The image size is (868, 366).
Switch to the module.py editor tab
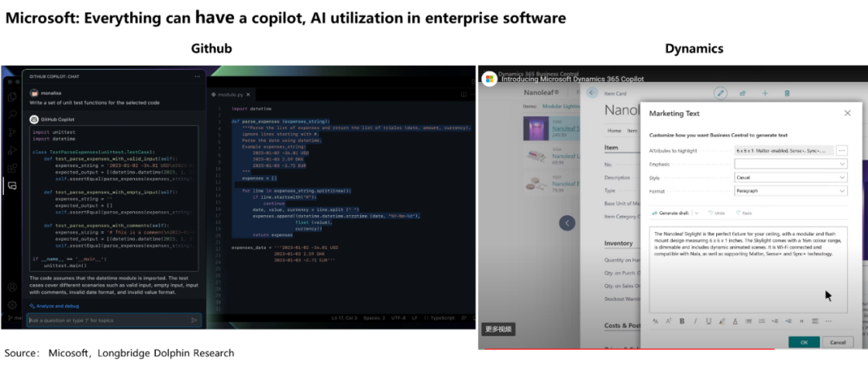pos(235,94)
